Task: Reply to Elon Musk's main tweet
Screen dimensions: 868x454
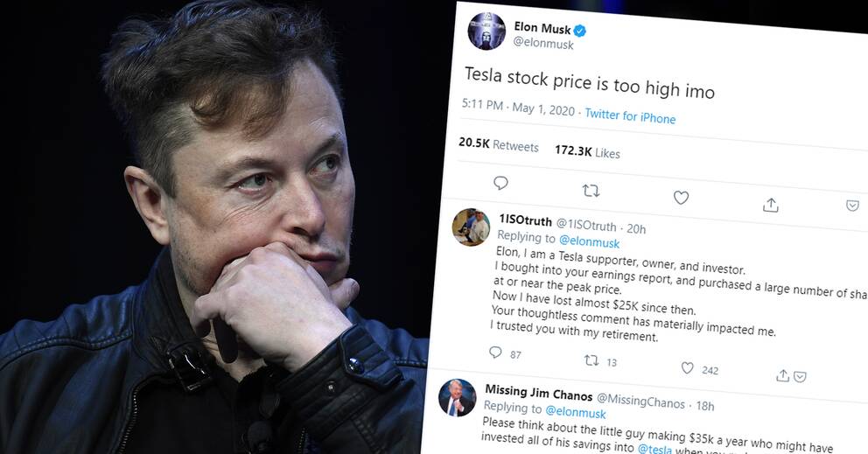Action: click(500, 184)
